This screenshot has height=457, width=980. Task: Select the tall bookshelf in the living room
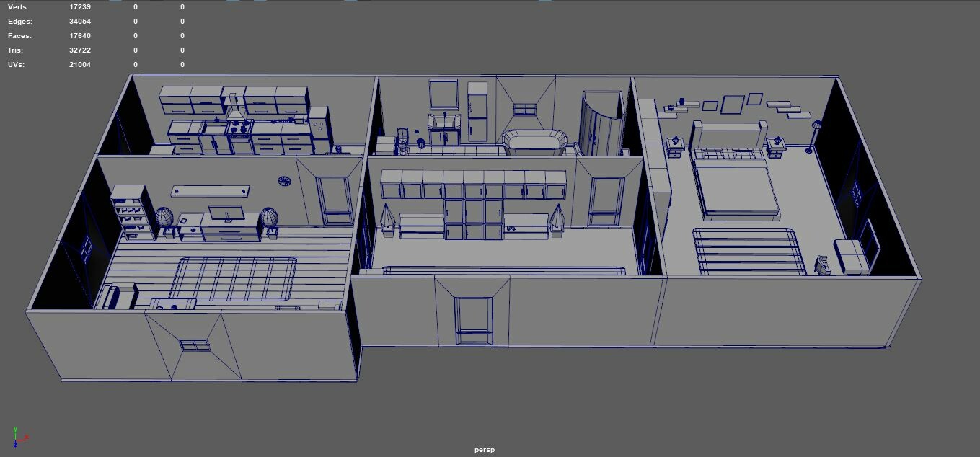coord(132,209)
